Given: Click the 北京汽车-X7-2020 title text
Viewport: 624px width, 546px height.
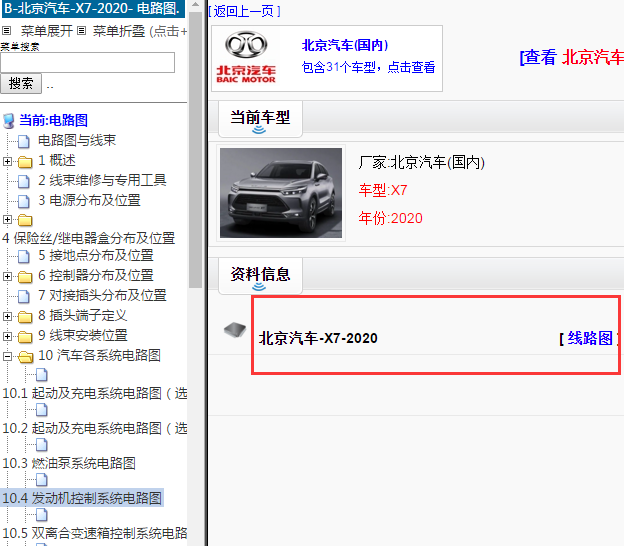Looking at the screenshot, I should (318, 338).
